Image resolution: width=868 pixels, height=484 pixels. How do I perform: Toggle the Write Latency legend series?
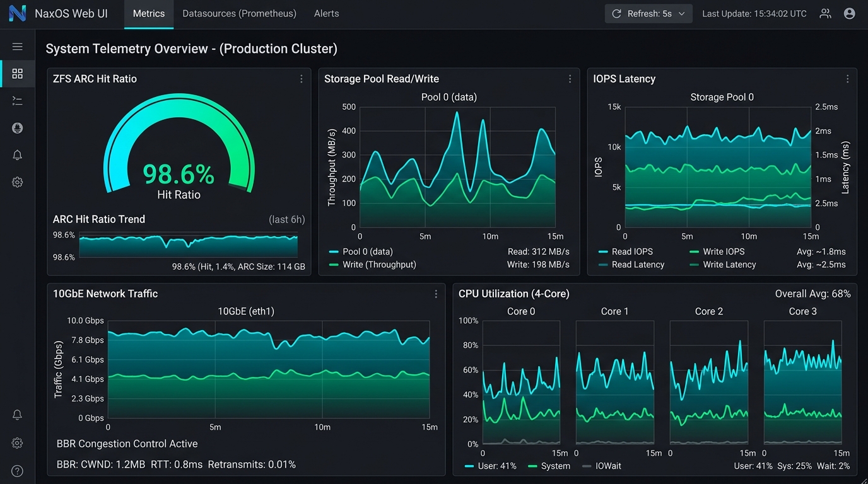pyautogui.click(x=723, y=265)
